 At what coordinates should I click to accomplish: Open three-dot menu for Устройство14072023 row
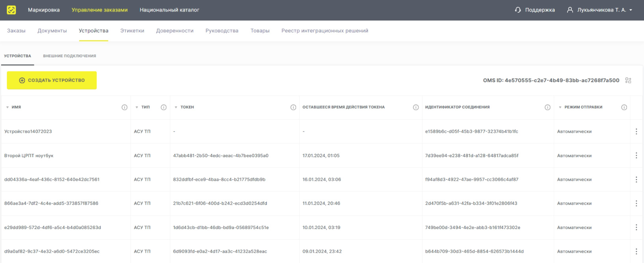636,131
